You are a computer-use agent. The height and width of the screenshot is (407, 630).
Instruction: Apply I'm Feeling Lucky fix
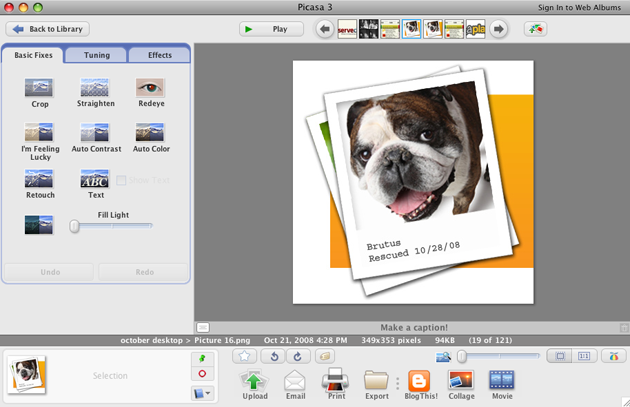click(39, 133)
